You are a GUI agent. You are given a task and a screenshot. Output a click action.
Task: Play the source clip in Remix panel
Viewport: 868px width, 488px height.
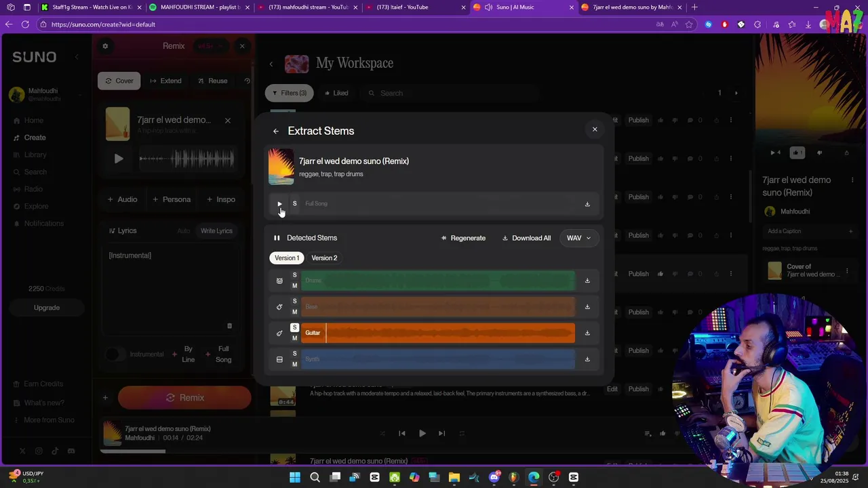coord(119,159)
